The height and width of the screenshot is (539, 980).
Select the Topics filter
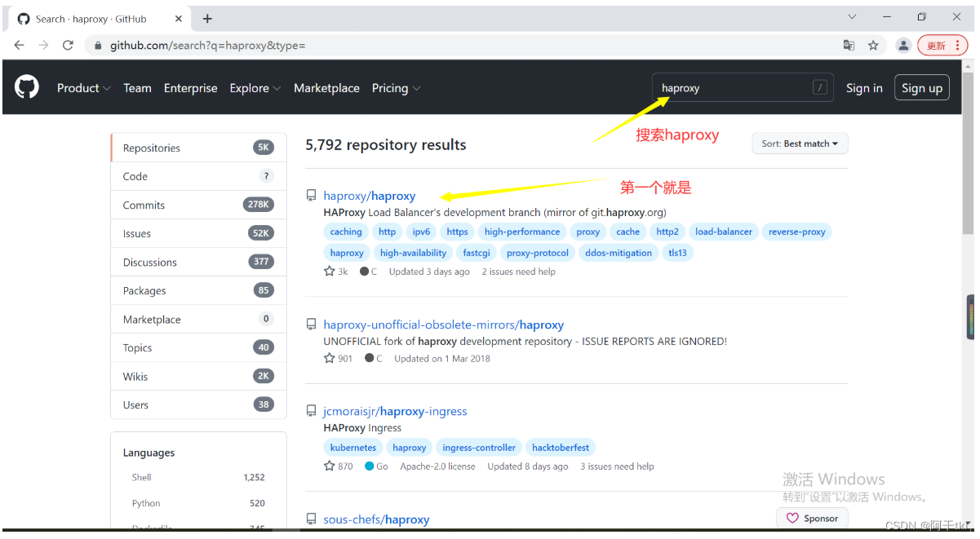199,347
